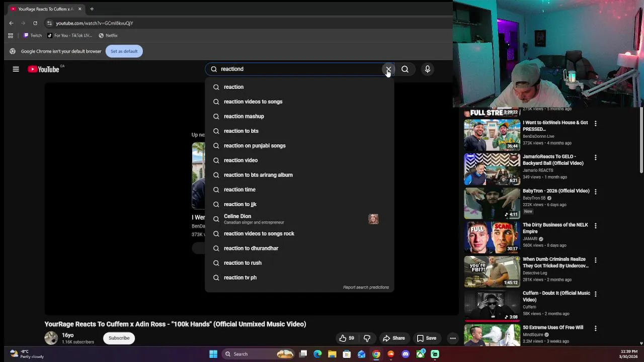
Task: Open 'When Dumb Criminals Realize' video thumbnail
Action: pos(492,271)
